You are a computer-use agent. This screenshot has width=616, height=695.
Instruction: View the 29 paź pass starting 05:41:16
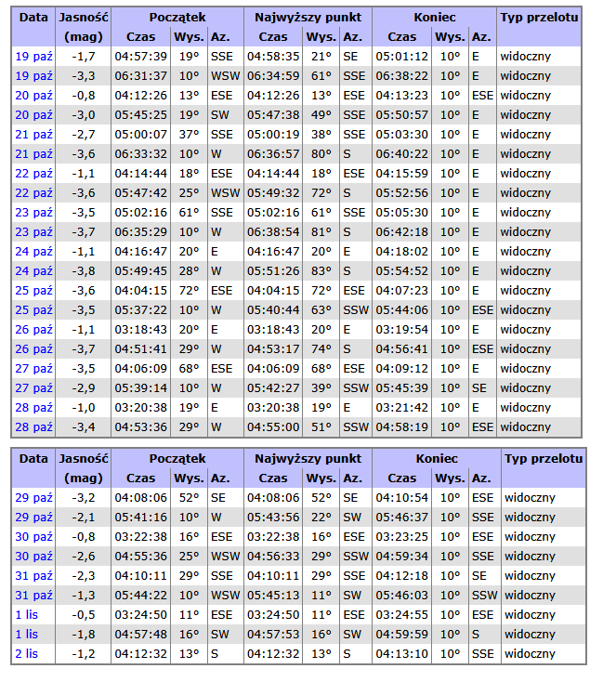[x=33, y=517]
